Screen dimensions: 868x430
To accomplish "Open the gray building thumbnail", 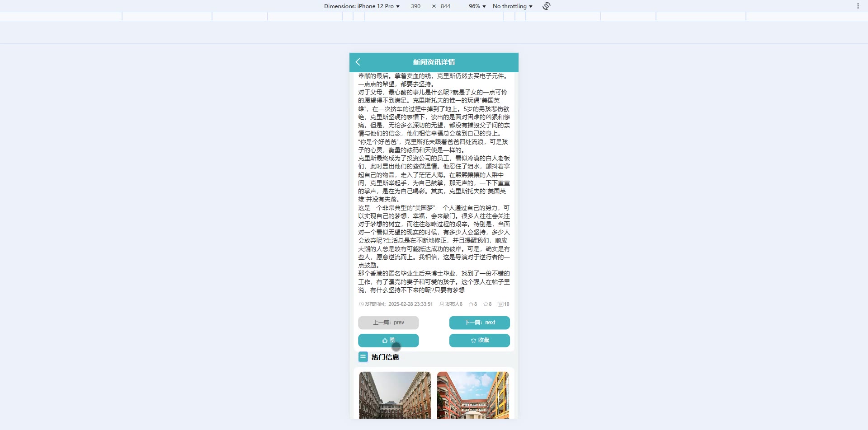I will point(395,395).
